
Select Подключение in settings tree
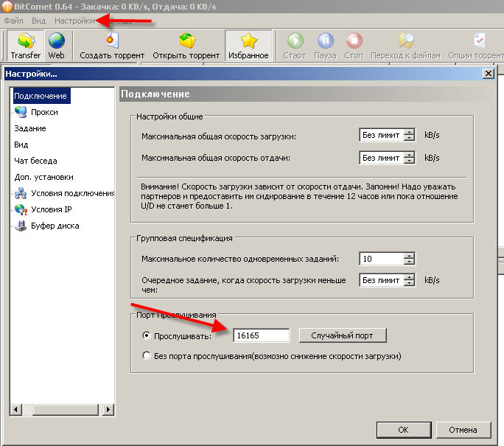click(x=41, y=96)
